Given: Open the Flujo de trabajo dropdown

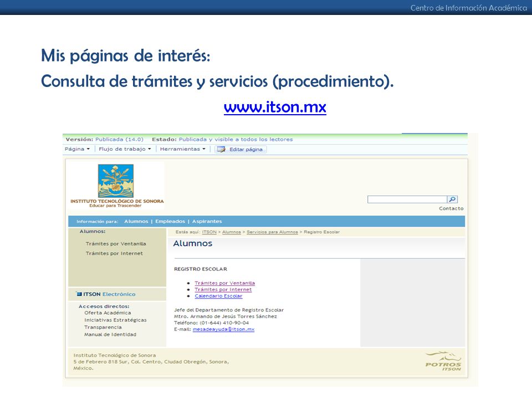Looking at the screenshot, I should tap(125, 149).
